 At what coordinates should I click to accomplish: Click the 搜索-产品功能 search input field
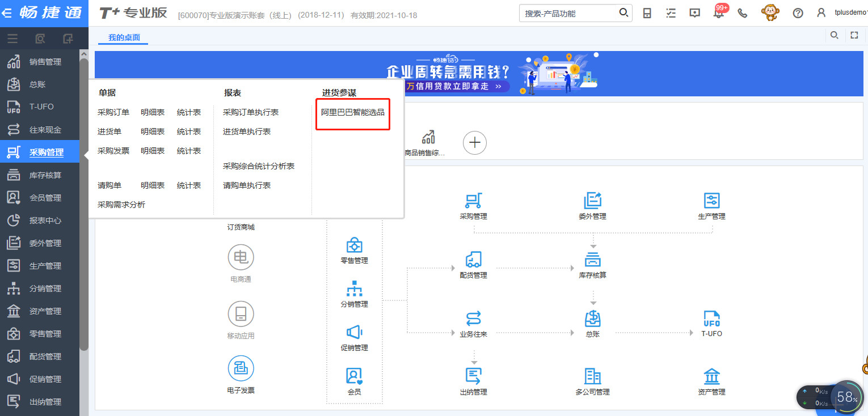[x=568, y=13]
